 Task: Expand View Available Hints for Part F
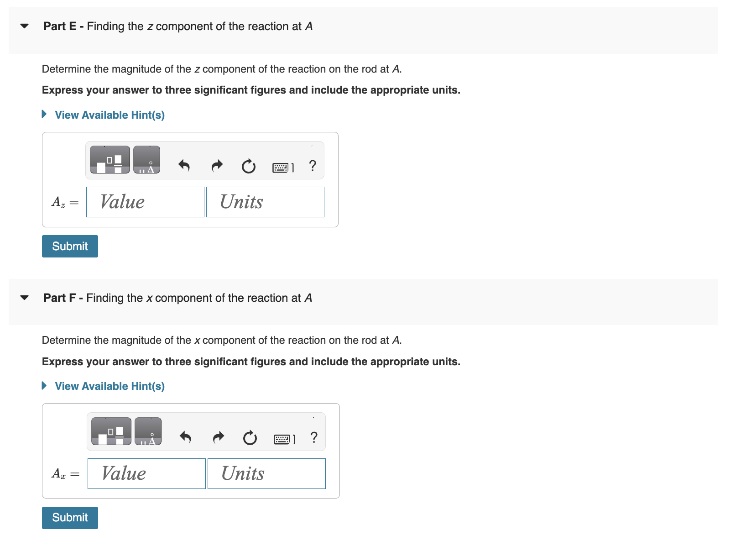(109, 386)
